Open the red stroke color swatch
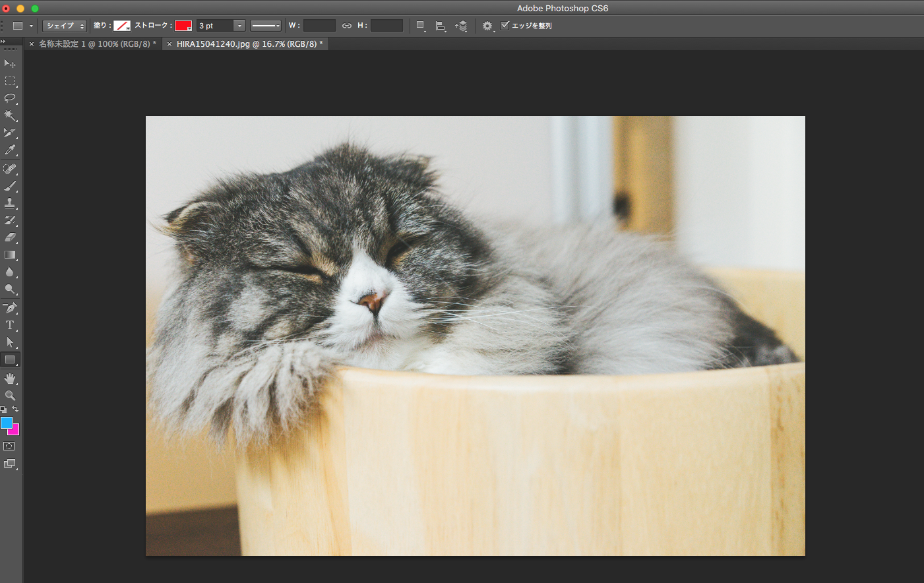The width and height of the screenshot is (924, 583). 183,26
